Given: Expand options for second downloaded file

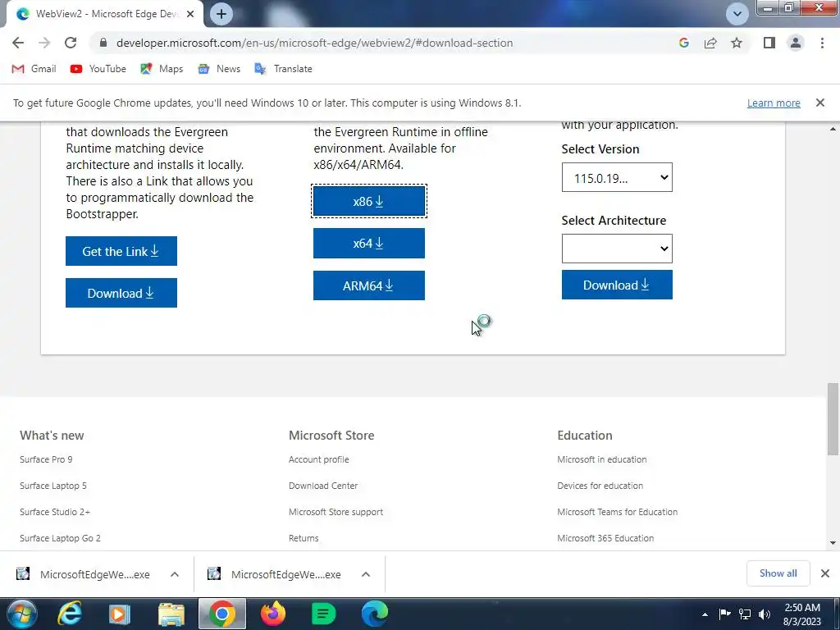Looking at the screenshot, I should [366, 574].
